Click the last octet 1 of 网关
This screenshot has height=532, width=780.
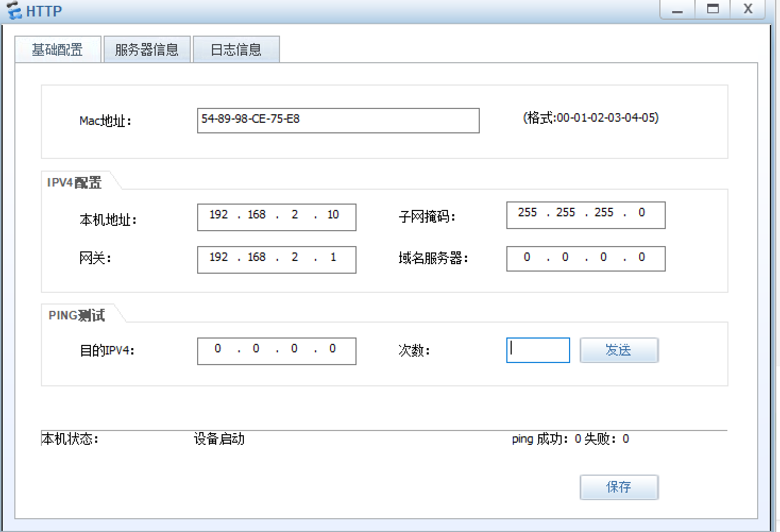333,257
